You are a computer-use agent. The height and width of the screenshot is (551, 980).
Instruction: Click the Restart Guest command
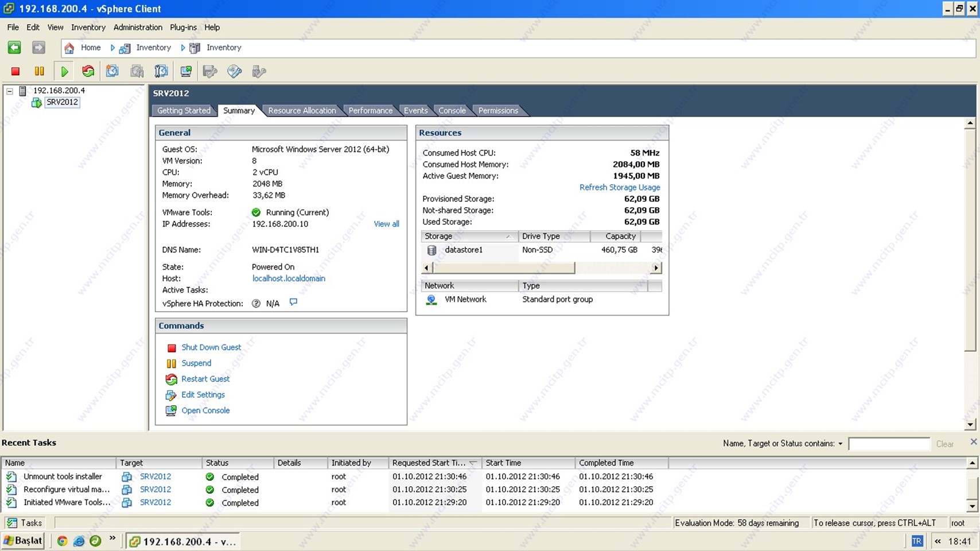[205, 379]
